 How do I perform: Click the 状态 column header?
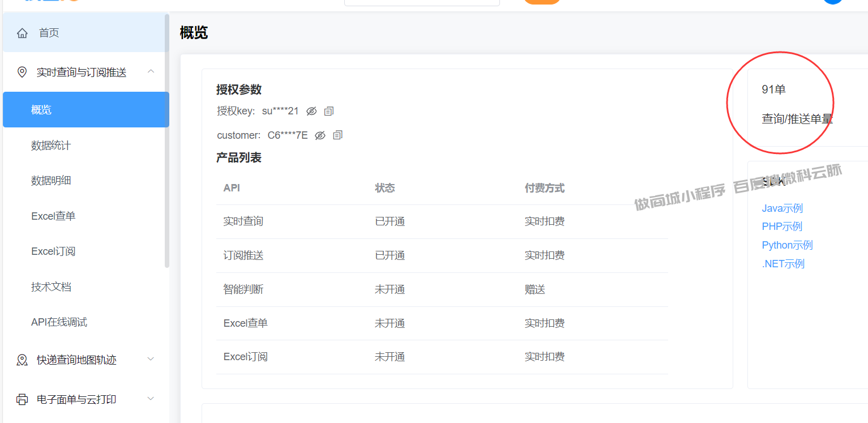pos(384,188)
